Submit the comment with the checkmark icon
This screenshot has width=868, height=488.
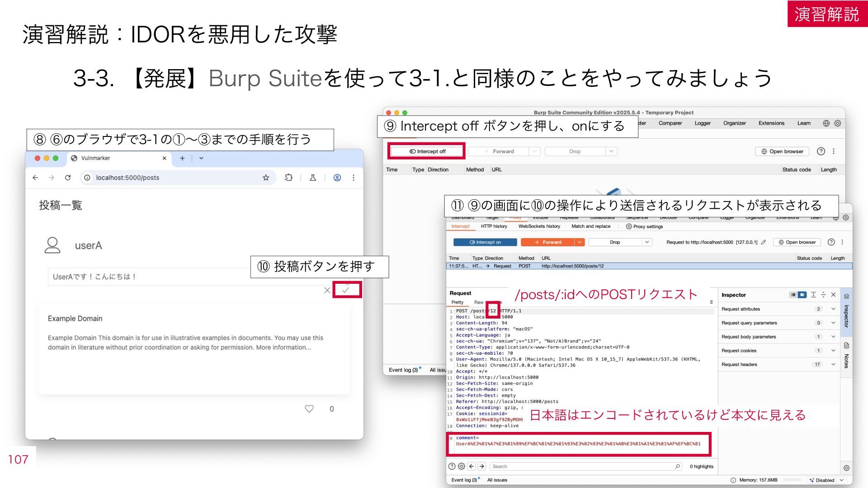346,290
